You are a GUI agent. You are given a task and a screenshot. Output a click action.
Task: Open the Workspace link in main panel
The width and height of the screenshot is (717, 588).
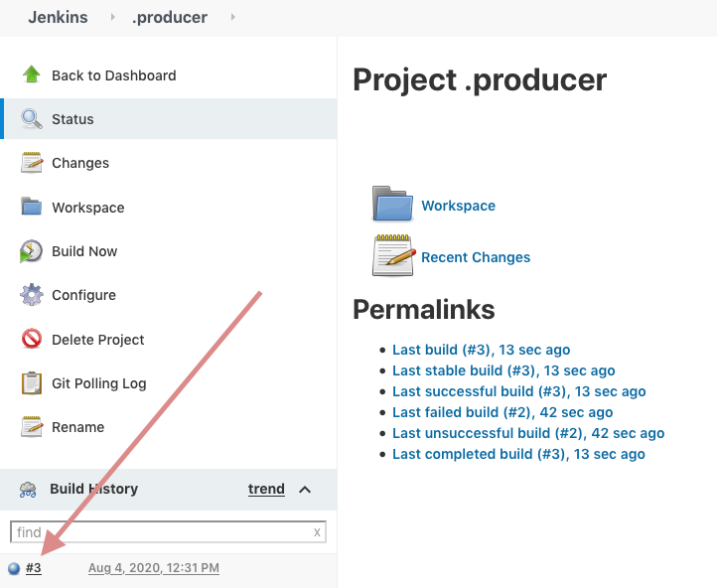coord(458,206)
